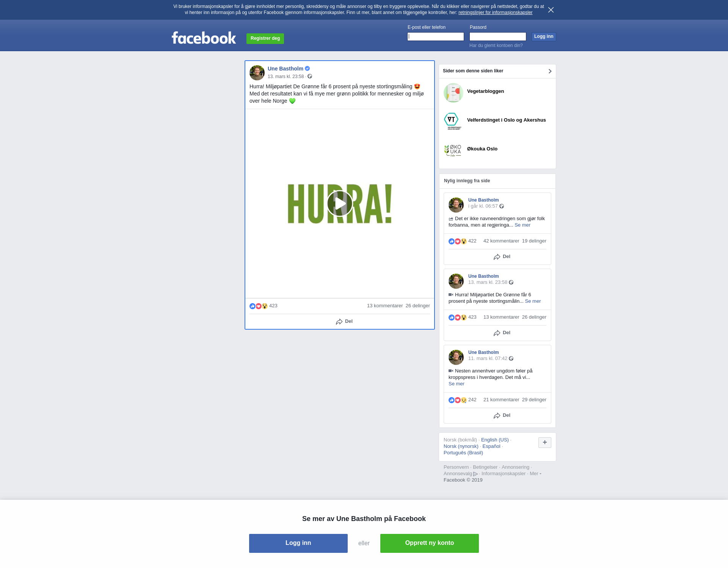Click the video icon before 'Nesten annenhver ungdom'
The image size is (728, 568).
tap(451, 371)
